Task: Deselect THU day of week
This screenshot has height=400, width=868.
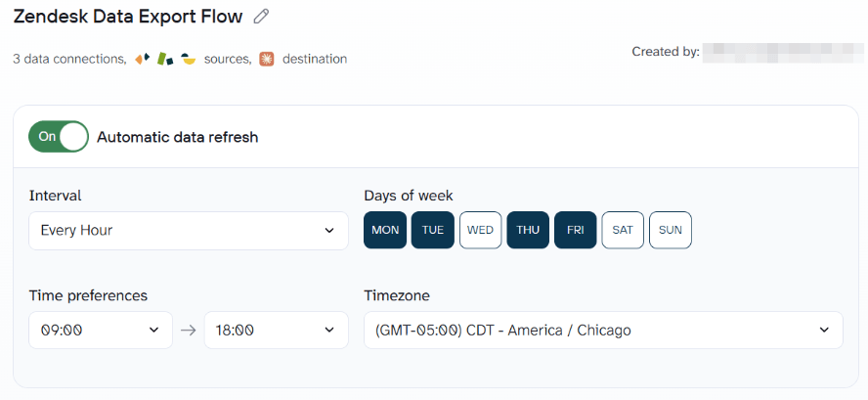Action: point(528,230)
